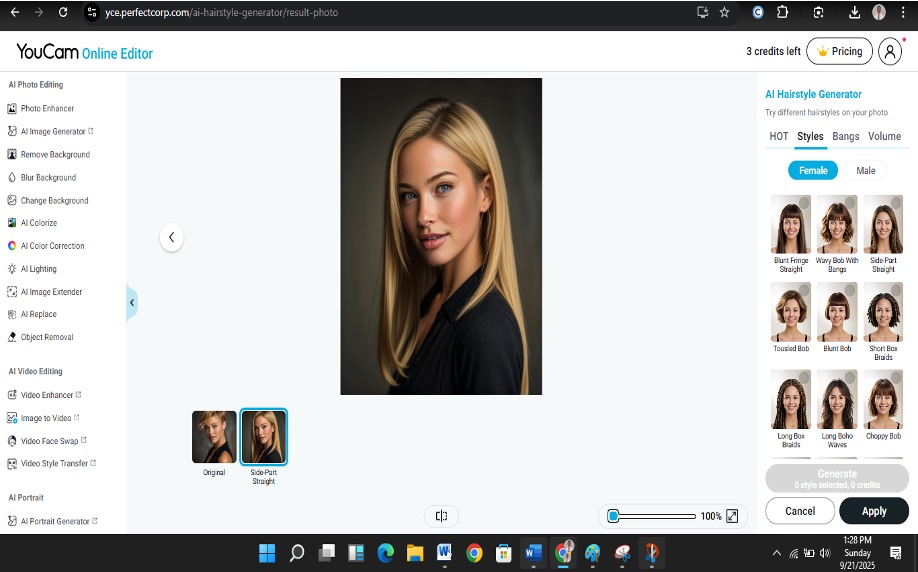This screenshot has width=918, height=572.
Task: Open the user account profile icon
Action: point(890,52)
